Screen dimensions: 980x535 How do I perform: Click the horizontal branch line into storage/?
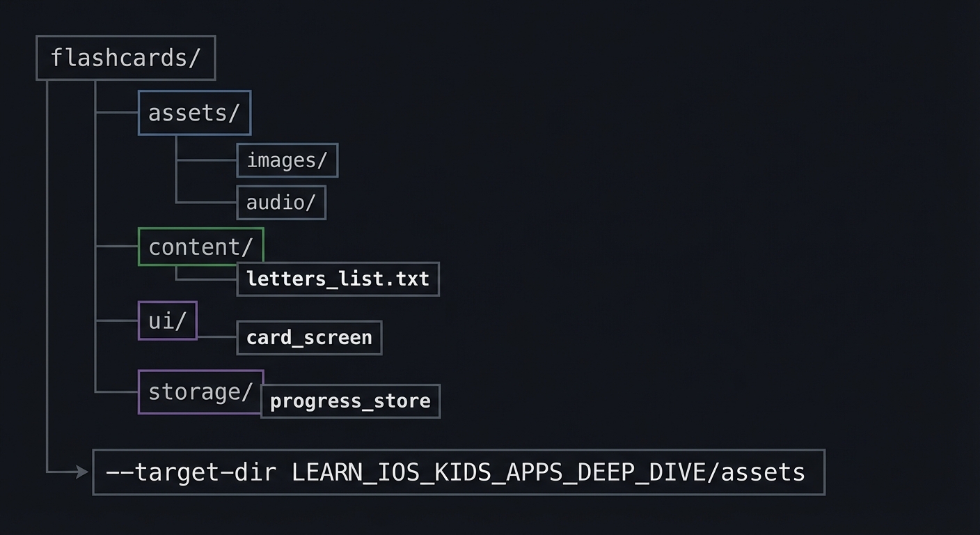[117, 392]
